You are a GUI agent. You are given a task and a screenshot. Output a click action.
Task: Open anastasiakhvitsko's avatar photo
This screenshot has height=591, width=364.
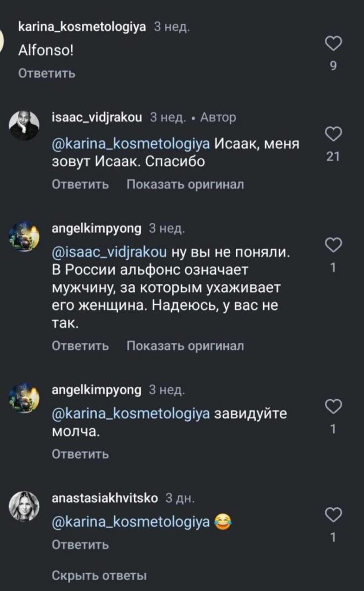24,506
